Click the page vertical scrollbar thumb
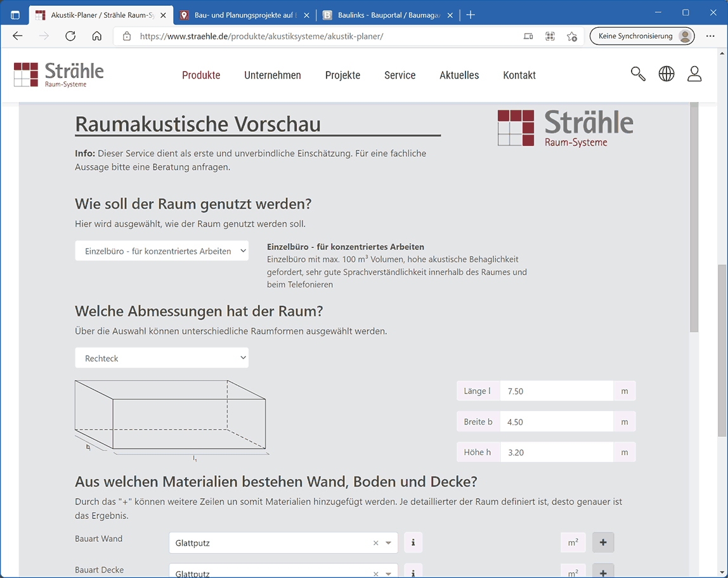 point(723,350)
